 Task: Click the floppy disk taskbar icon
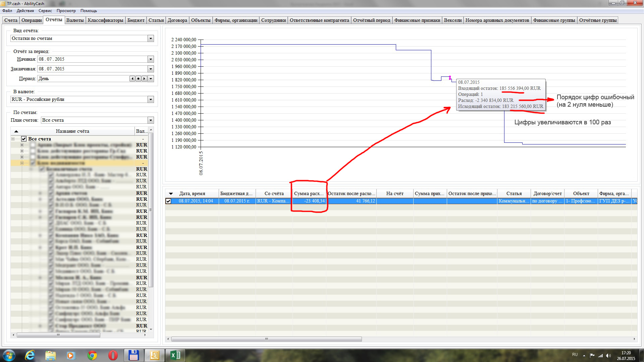pos(133,355)
